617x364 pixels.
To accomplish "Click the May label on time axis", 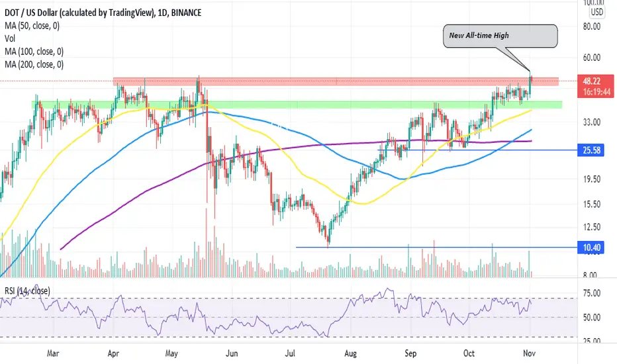I will (171, 353).
